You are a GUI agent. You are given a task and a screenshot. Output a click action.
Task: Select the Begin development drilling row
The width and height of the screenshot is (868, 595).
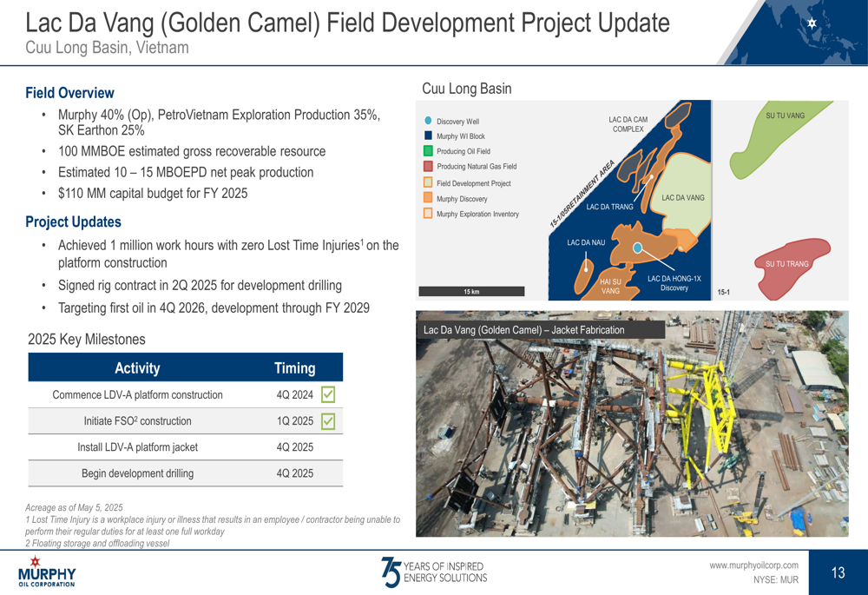click(186, 473)
